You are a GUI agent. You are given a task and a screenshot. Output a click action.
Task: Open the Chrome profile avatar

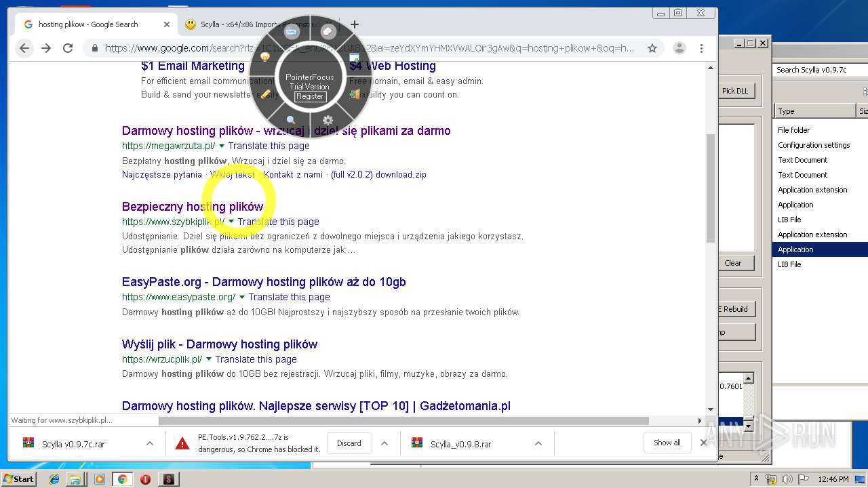tap(679, 48)
